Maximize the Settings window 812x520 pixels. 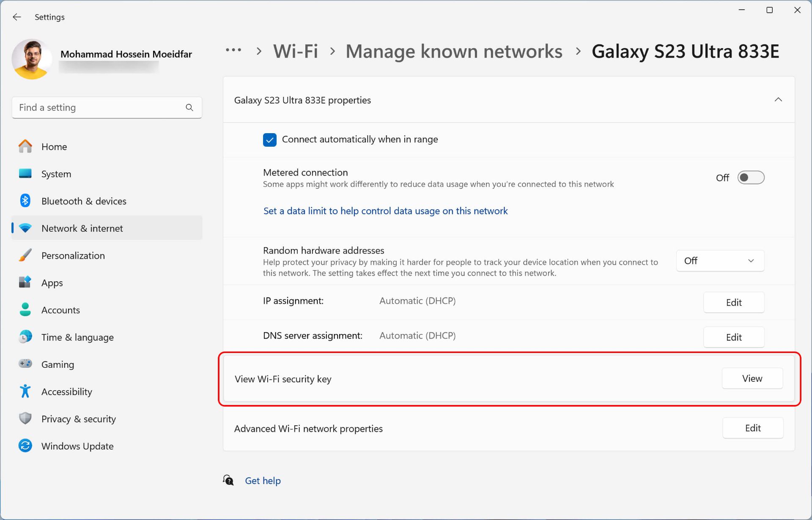pos(769,10)
